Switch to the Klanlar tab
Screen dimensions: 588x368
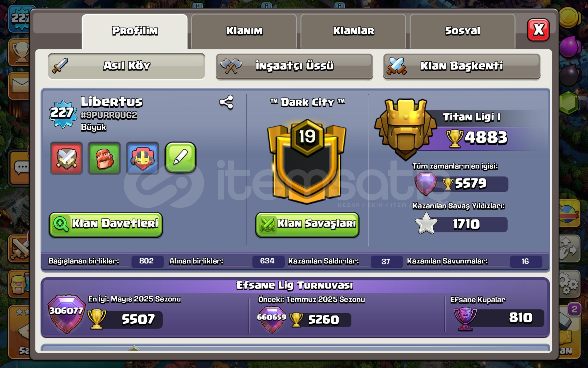tap(353, 31)
